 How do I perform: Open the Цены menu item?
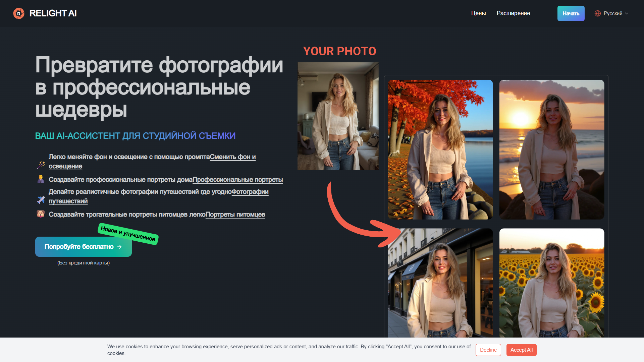point(478,13)
